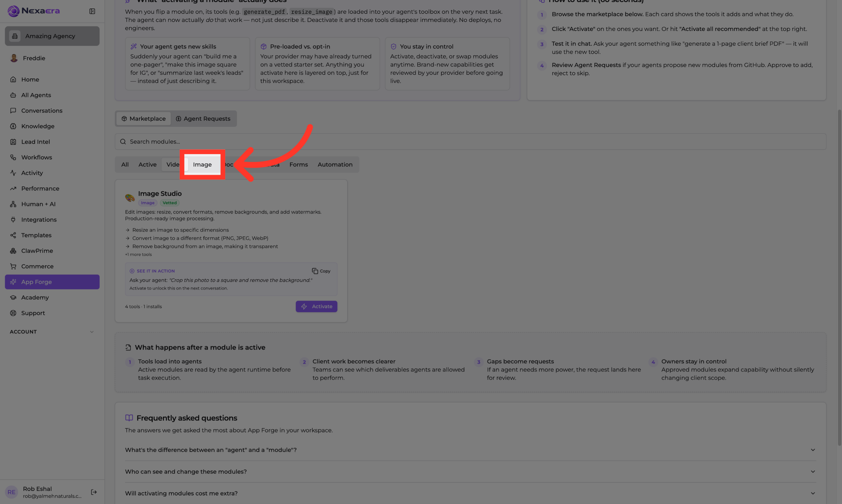Image resolution: width=842 pixels, height=504 pixels.
Task: Filter modules by All
Action: coord(125,165)
